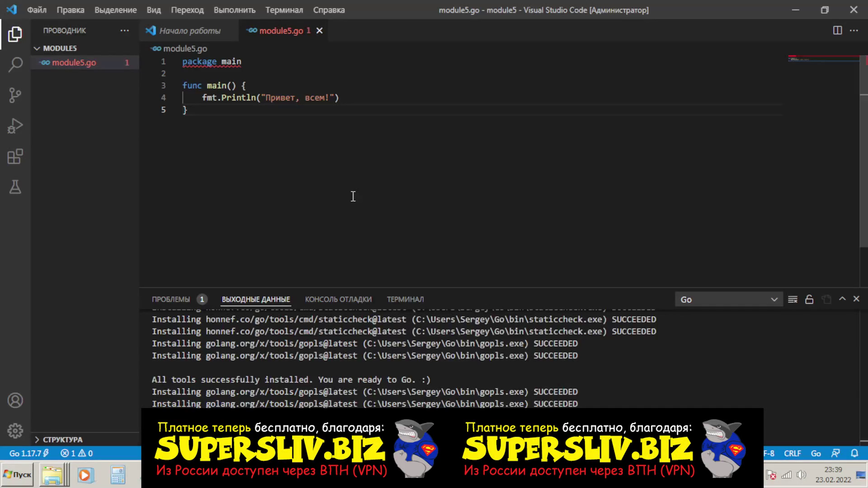868x488 pixels.
Task: Click the 'package main' code line
Action: [x=212, y=61]
